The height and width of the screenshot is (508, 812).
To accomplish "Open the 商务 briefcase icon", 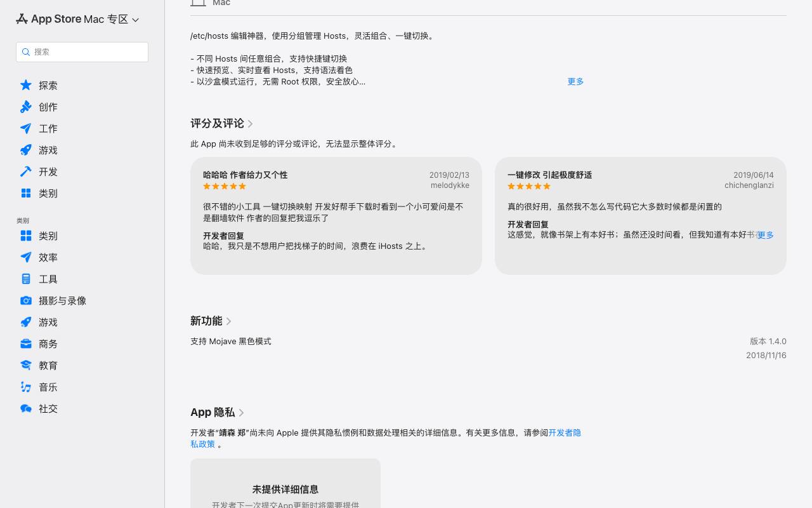I will point(26,344).
